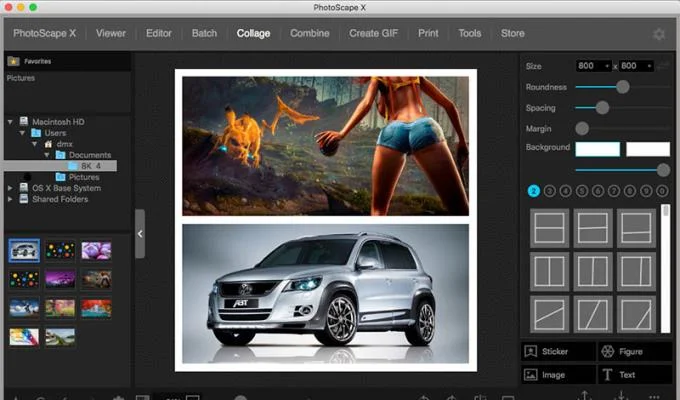Image resolution: width=680 pixels, height=400 pixels.
Task: Switch to the Editor tab
Action: coord(159,33)
